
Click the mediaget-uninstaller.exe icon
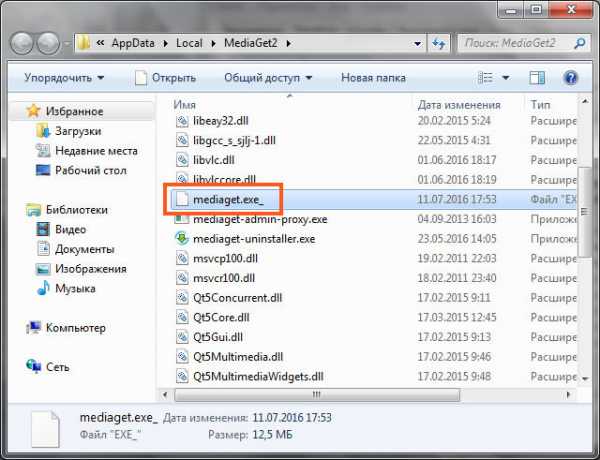pyautogui.click(x=182, y=238)
